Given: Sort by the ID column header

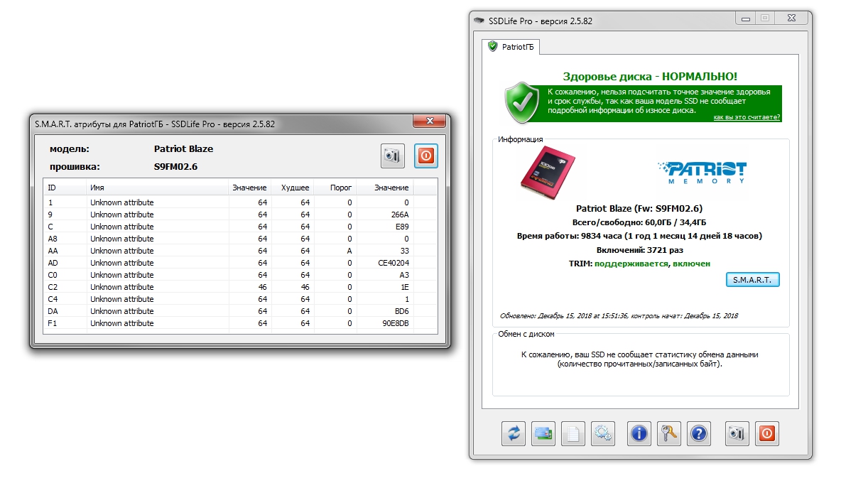Looking at the screenshot, I should (x=65, y=188).
